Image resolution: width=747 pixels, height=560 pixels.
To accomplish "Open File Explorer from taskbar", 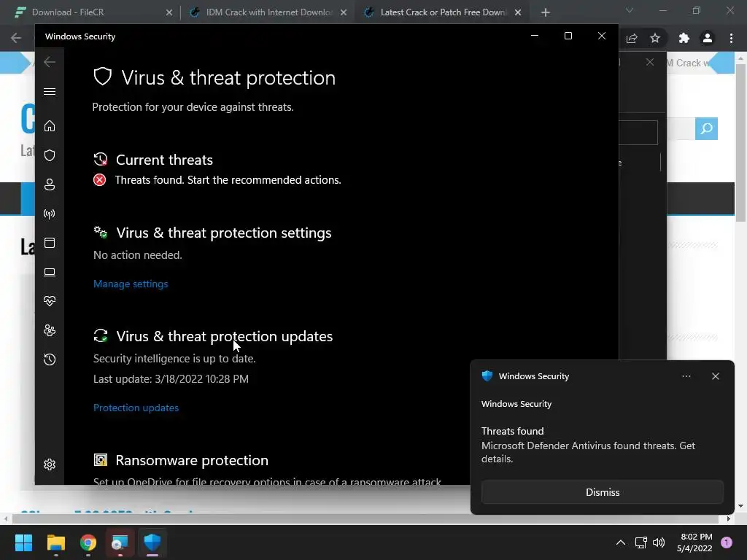I will pos(55,542).
